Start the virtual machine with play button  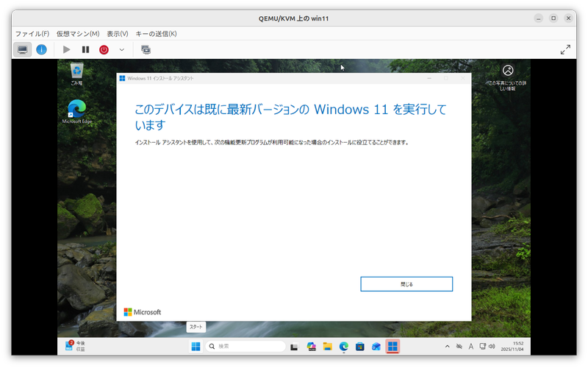(x=66, y=49)
